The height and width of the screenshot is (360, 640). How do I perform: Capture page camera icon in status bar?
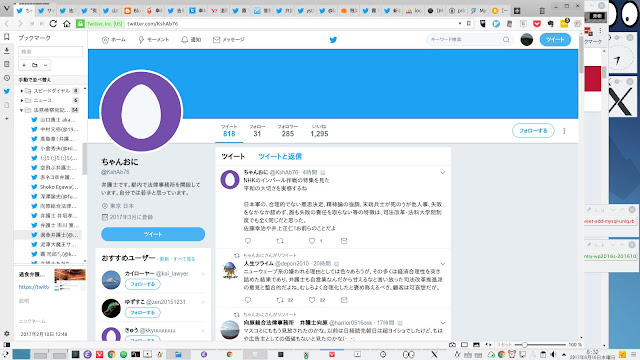(452, 345)
